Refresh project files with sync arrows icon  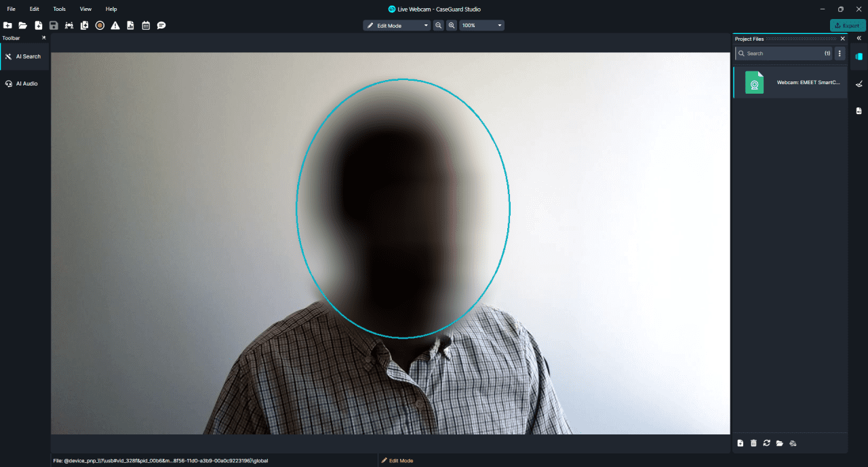(766, 443)
